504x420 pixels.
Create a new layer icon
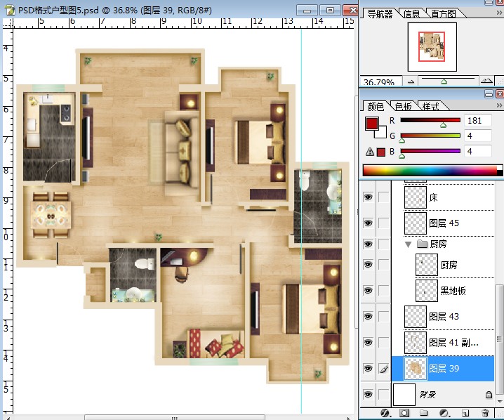pyautogui.click(x=465, y=413)
